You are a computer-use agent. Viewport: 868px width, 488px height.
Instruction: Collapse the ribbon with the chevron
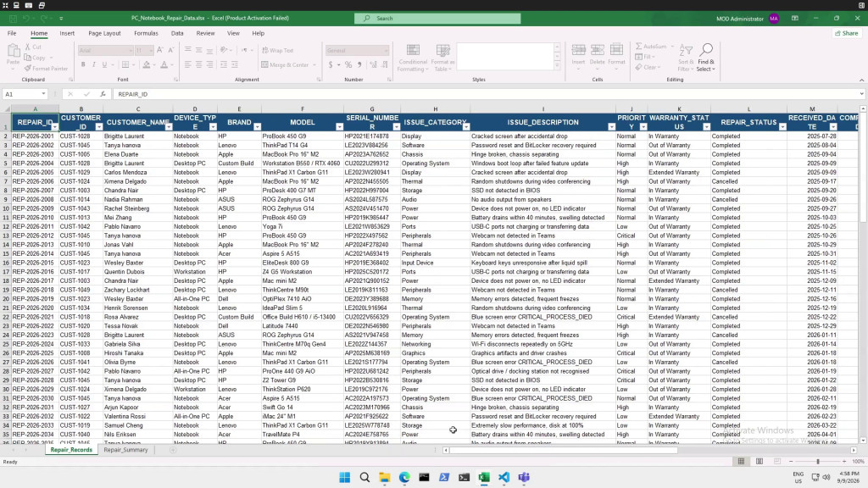click(x=861, y=80)
